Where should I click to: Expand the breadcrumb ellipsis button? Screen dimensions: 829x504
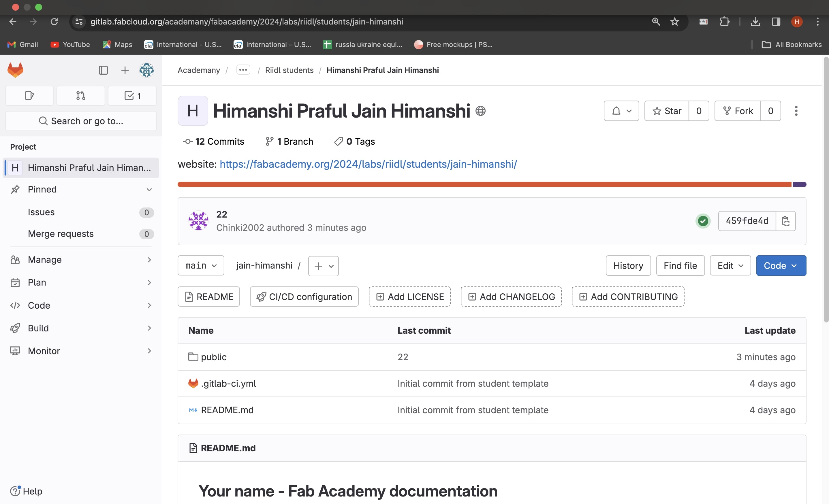pyautogui.click(x=243, y=70)
